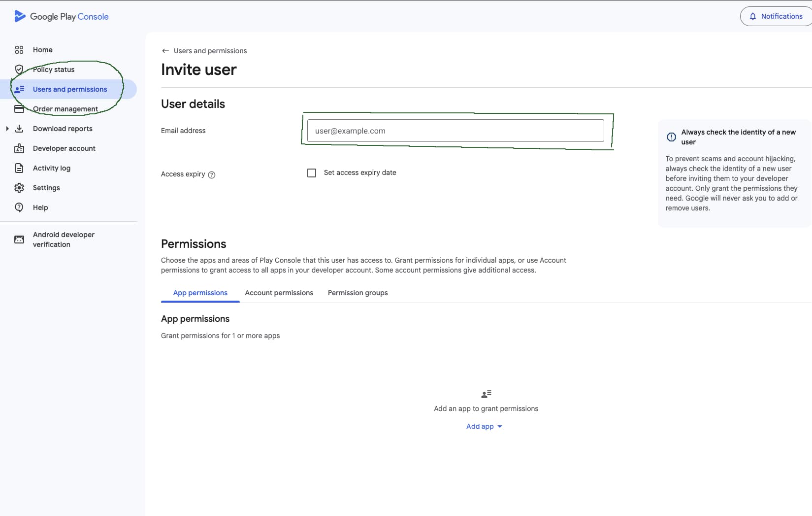
Task: Expand the Download reports arrow
Action: tap(7, 129)
